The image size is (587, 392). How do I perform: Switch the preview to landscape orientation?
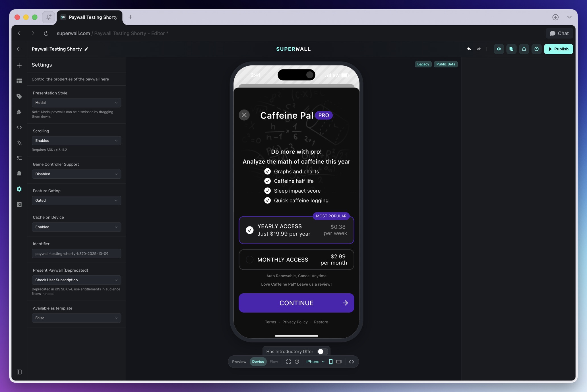click(x=339, y=362)
